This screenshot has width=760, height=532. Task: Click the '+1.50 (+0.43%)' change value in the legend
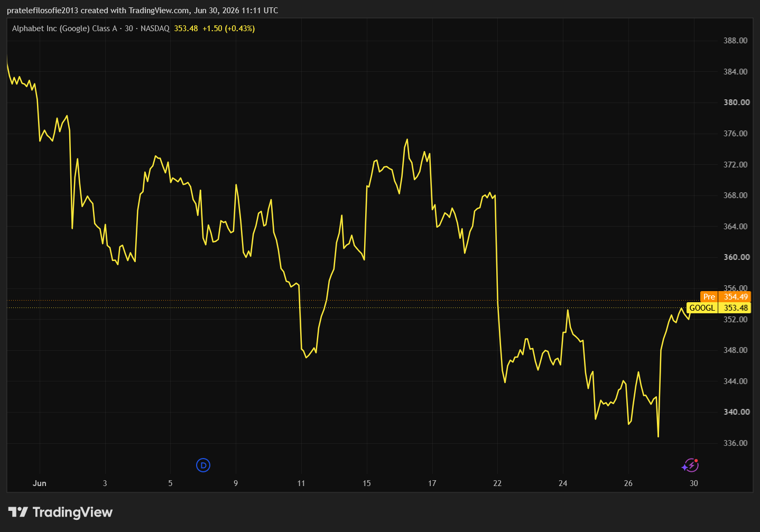(x=229, y=29)
